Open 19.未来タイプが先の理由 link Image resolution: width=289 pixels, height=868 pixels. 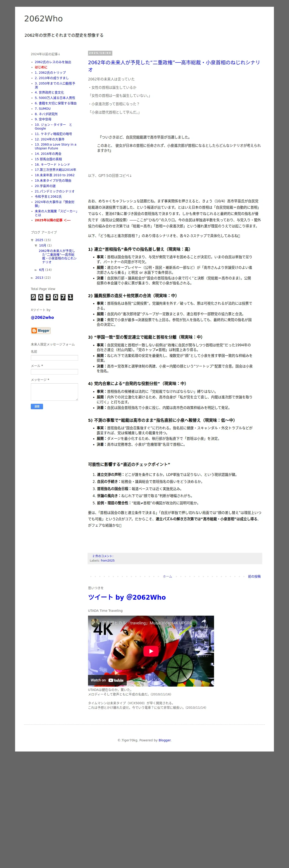pyautogui.click(x=53, y=180)
